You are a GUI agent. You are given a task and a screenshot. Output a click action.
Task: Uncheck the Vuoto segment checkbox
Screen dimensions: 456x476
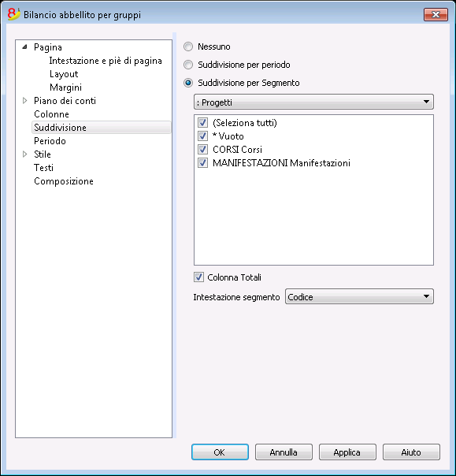[202, 136]
